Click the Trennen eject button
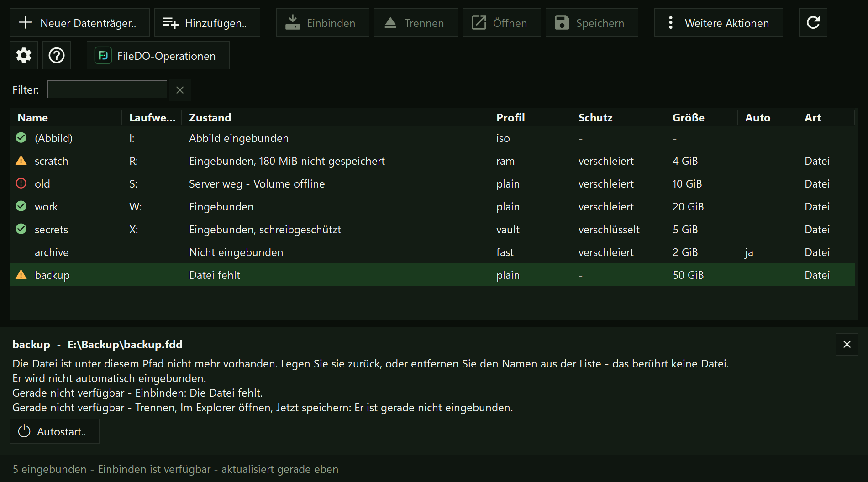Viewport: 868px width, 482px height. tap(416, 22)
